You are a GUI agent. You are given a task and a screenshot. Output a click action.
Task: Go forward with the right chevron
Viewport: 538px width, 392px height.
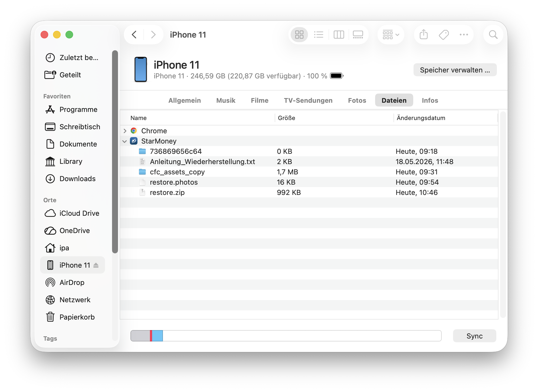pos(153,35)
